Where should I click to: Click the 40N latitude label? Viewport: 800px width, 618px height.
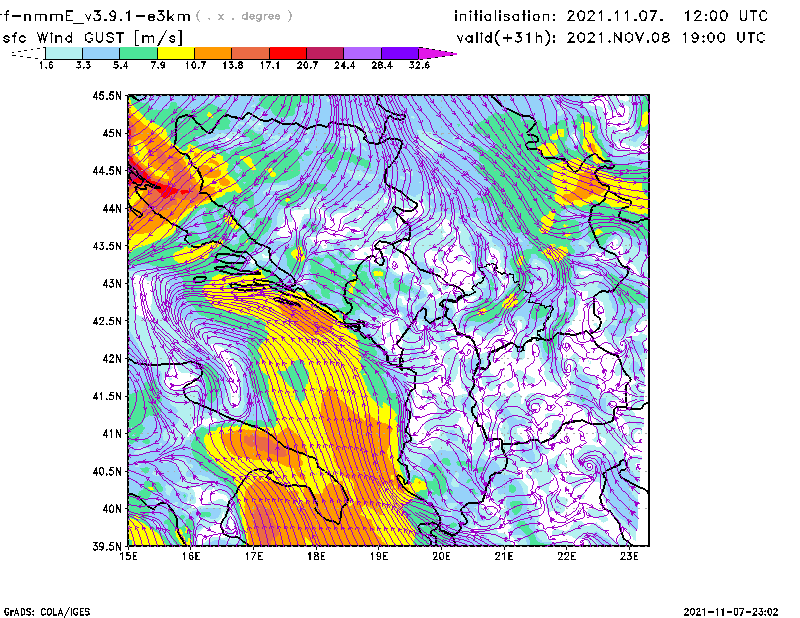pyautogui.click(x=112, y=509)
